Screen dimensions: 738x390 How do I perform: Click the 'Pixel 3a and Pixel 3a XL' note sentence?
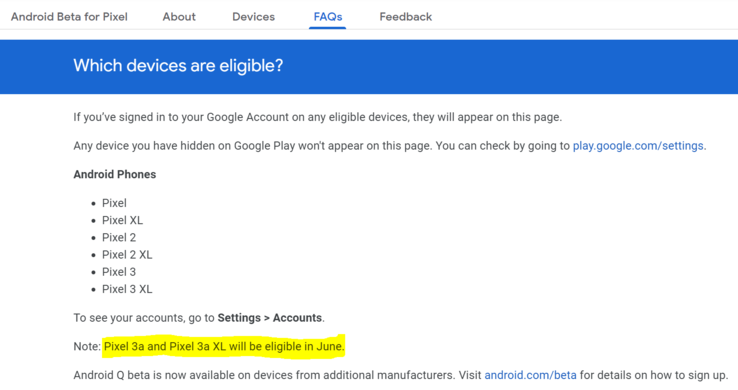(x=224, y=347)
